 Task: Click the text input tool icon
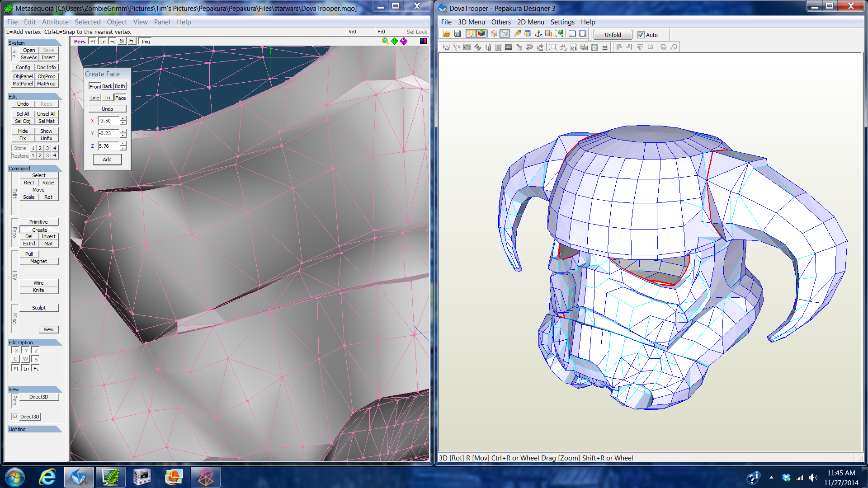pos(498,47)
